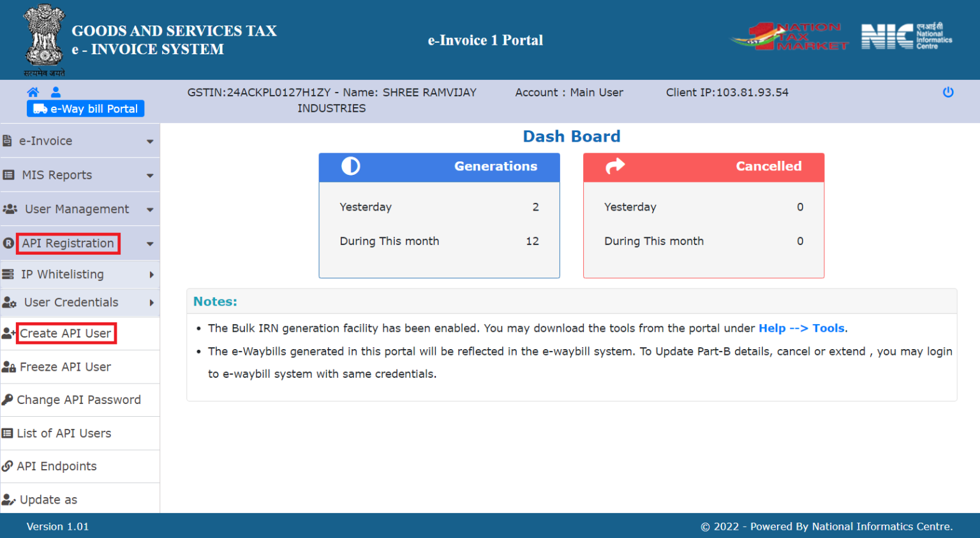This screenshot has width=980, height=538.
Task: Expand the MIS Reports dropdown arrow
Action: tap(150, 176)
